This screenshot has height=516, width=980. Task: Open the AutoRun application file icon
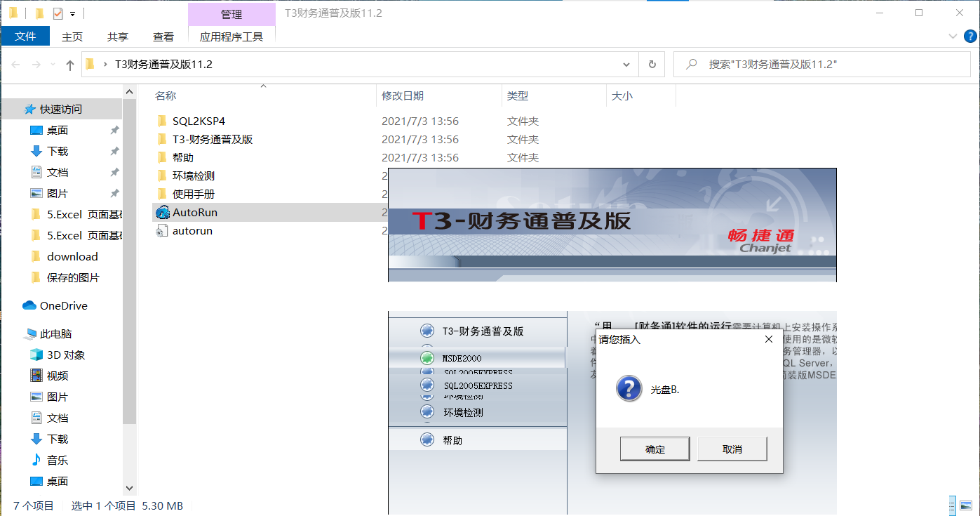pyautogui.click(x=163, y=212)
